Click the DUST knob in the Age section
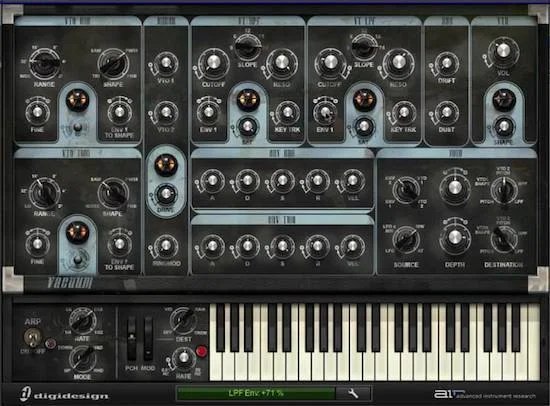The width and height of the screenshot is (550, 406). 447,112
